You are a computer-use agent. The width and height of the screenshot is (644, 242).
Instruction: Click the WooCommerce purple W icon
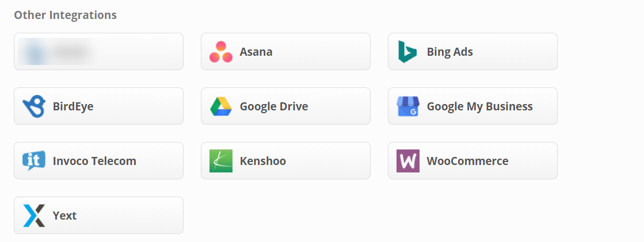coord(407,161)
